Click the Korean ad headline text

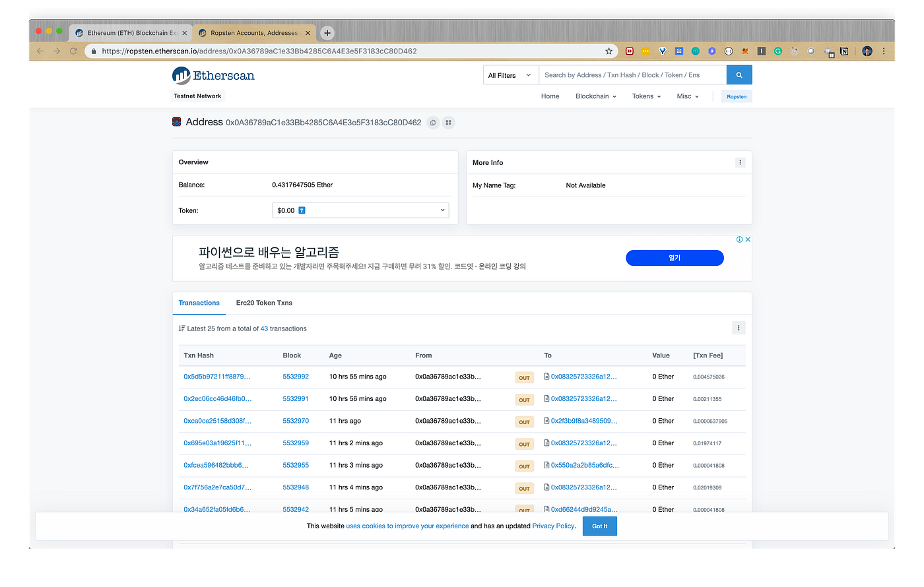coord(269,252)
